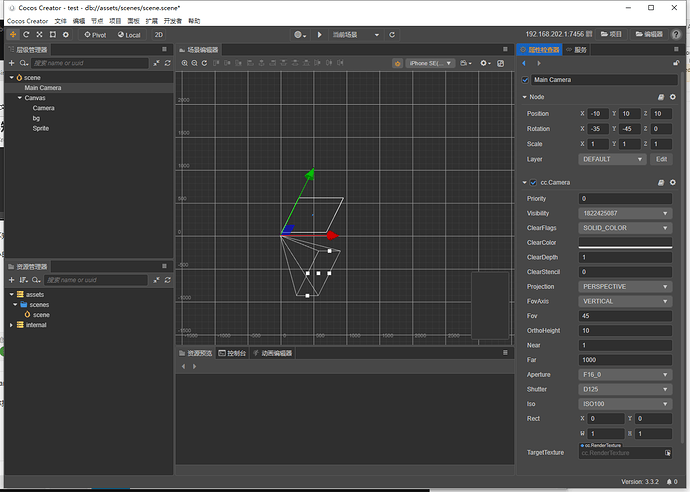Screen dimensions: 690x492
Task: Select the Rotate transform tool
Action: tap(26, 35)
